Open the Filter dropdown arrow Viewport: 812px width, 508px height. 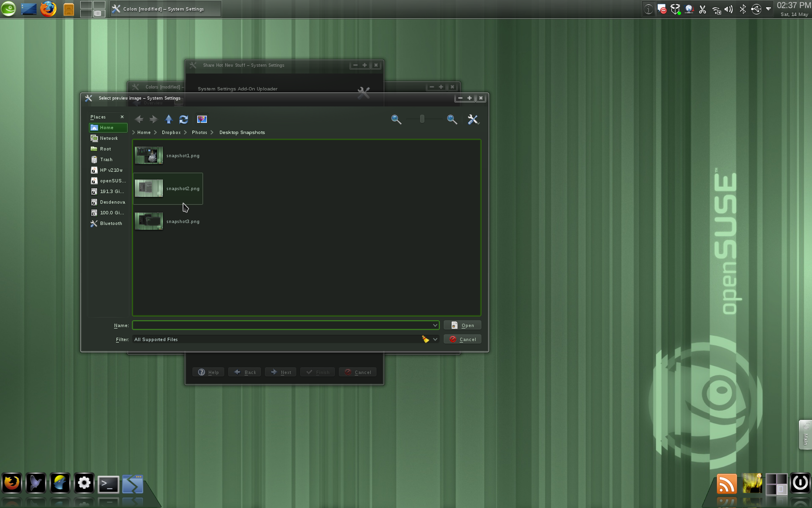(435, 339)
